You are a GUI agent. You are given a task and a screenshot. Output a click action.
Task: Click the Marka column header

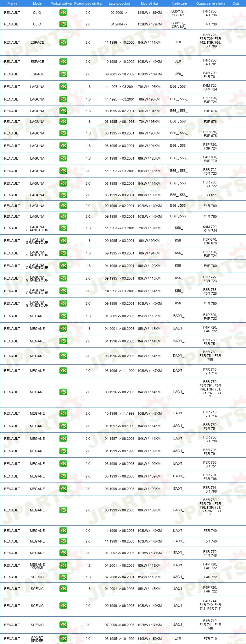click(12, 3)
